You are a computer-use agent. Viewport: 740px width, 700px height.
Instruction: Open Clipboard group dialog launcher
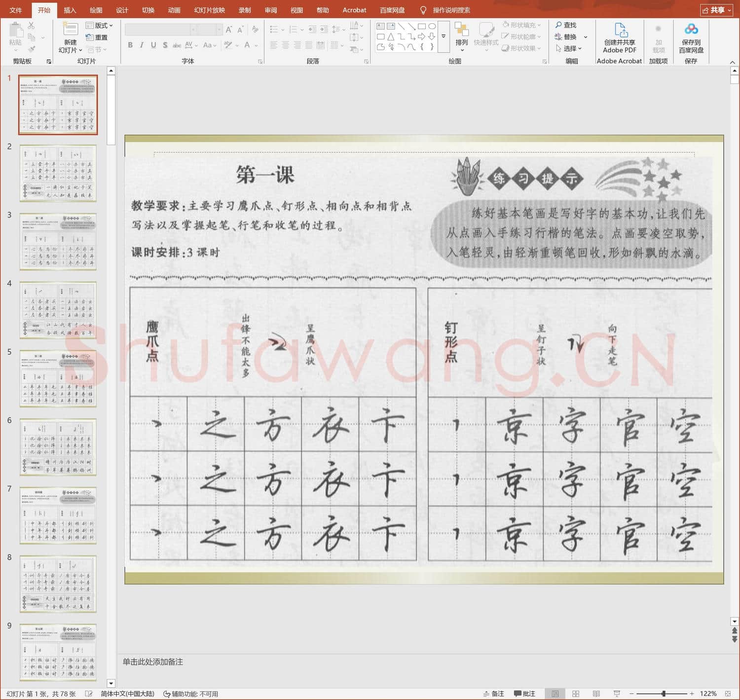point(49,62)
